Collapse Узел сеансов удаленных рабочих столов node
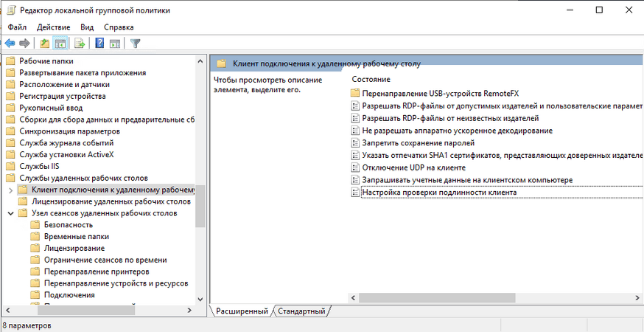The width and height of the screenshot is (644, 332). coord(10,213)
